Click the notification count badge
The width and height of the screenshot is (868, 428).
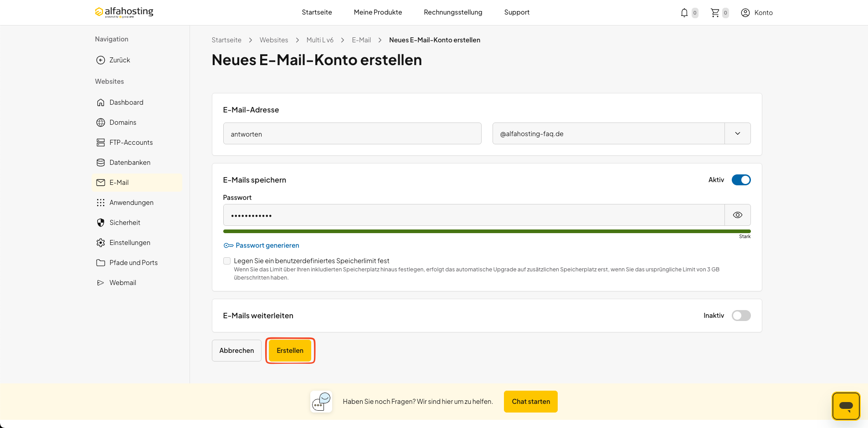[x=695, y=13]
